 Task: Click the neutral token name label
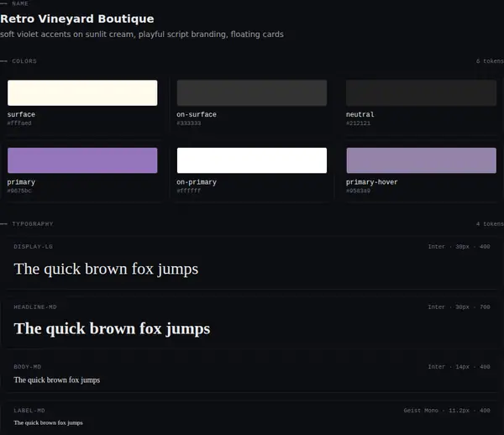(360, 114)
